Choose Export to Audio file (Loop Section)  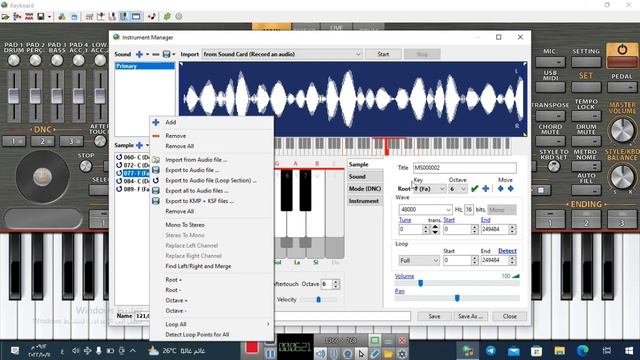tap(211, 180)
